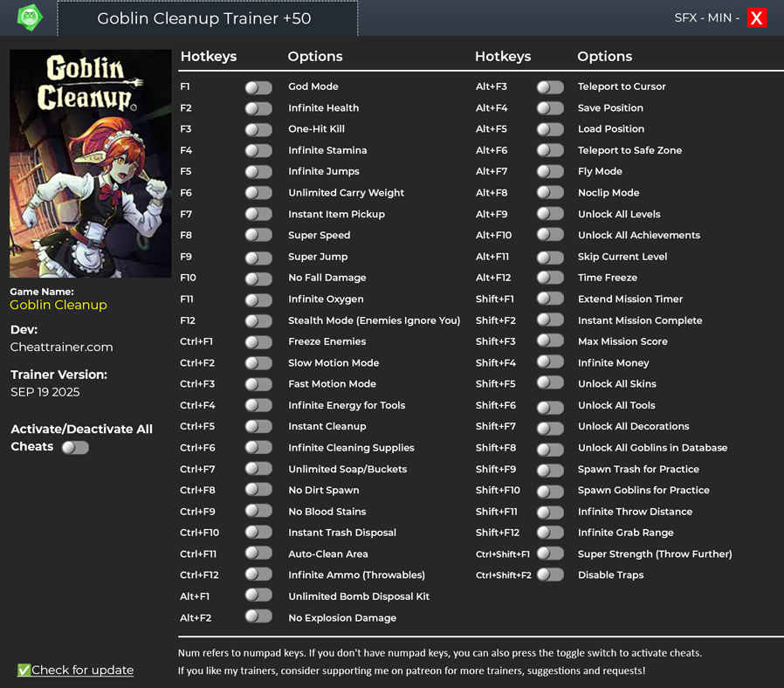Enable No Explosion Damage switch

click(258, 616)
